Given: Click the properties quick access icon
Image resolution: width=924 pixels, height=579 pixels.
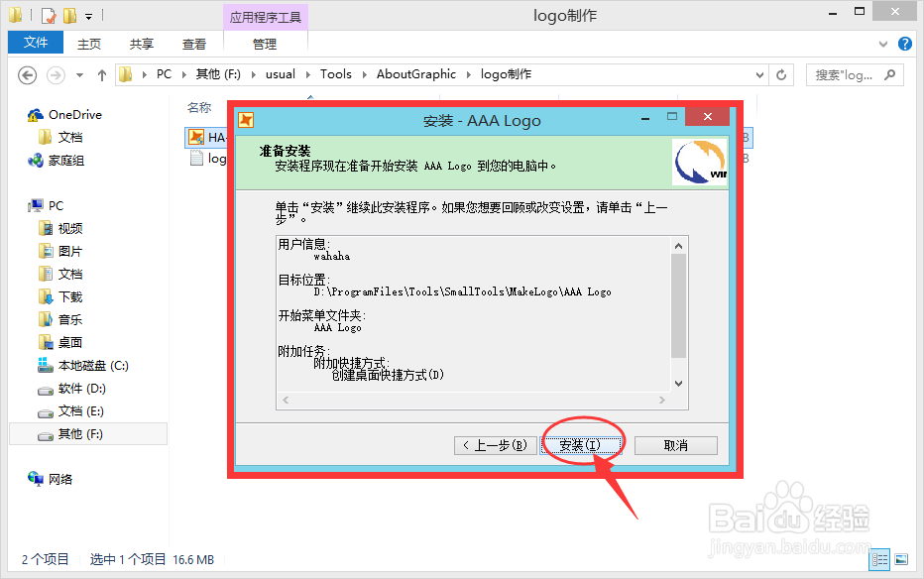Looking at the screenshot, I should pos(49,16).
